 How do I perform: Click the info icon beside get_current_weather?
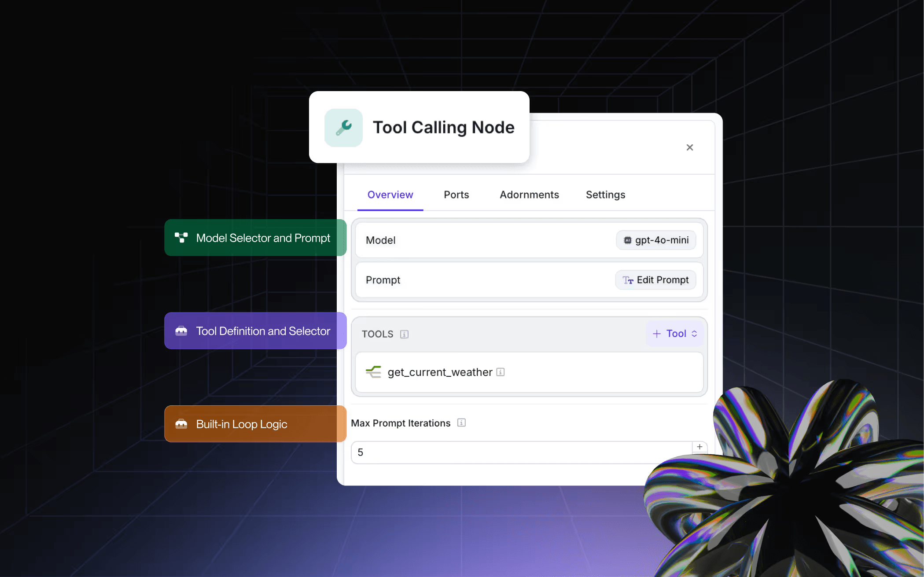500,372
